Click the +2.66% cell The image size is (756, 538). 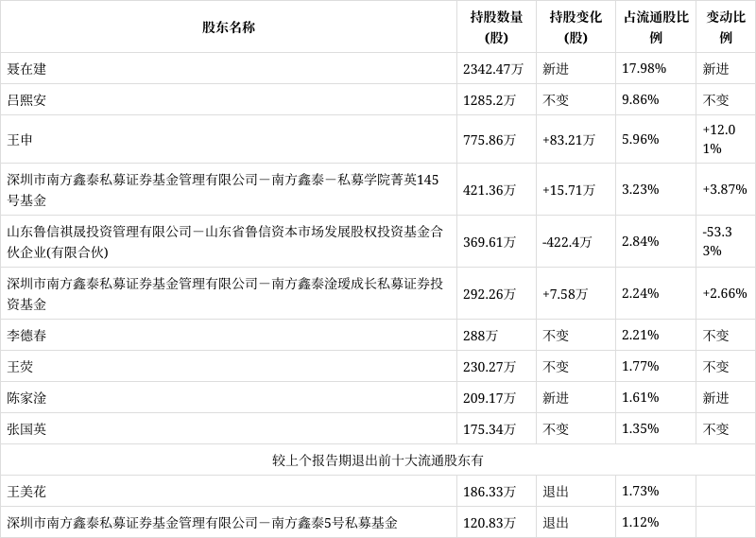725,293
